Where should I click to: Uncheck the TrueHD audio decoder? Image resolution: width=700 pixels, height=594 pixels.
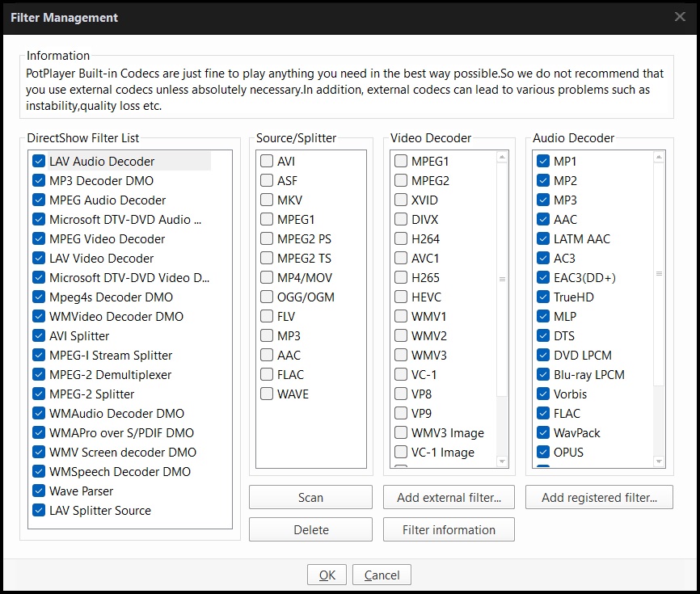[x=543, y=297]
